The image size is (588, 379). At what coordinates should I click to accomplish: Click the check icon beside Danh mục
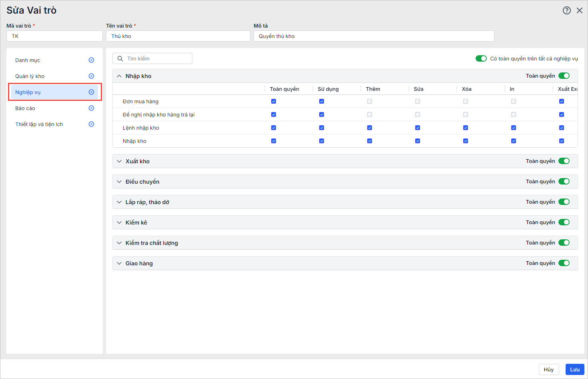coord(91,60)
